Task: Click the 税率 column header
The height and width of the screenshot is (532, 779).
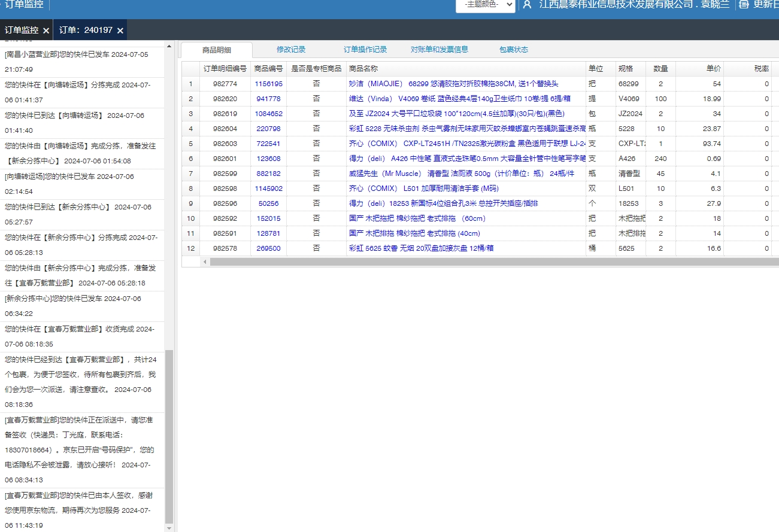Action: coord(748,69)
